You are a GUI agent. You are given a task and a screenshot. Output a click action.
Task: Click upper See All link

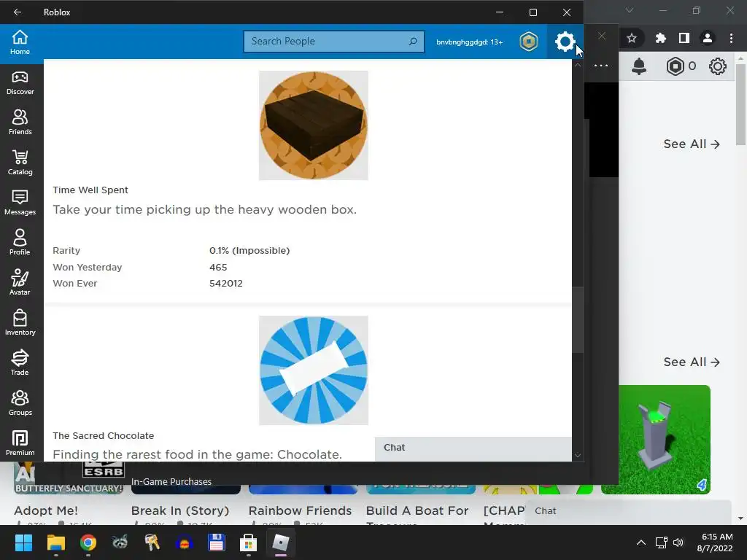coord(692,144)
